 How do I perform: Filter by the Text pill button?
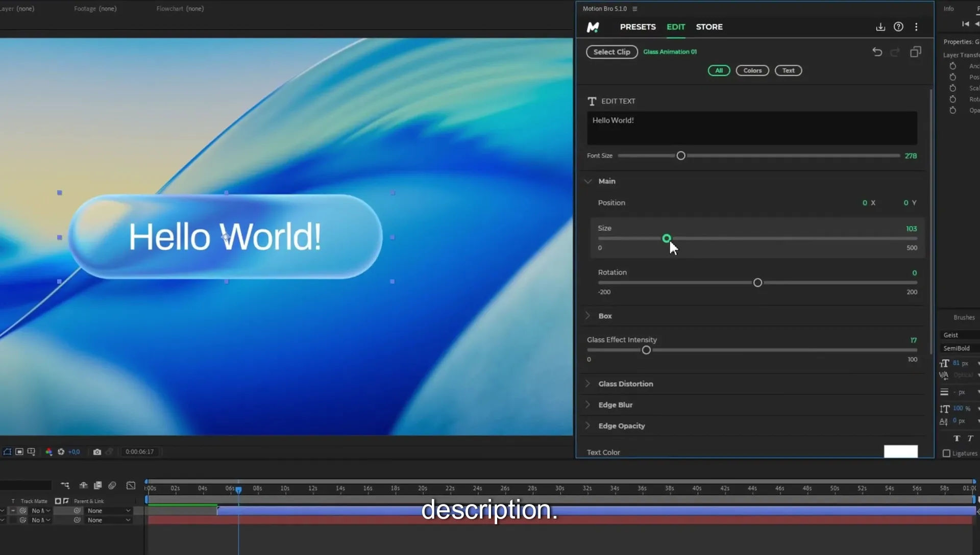click(788, 70)
